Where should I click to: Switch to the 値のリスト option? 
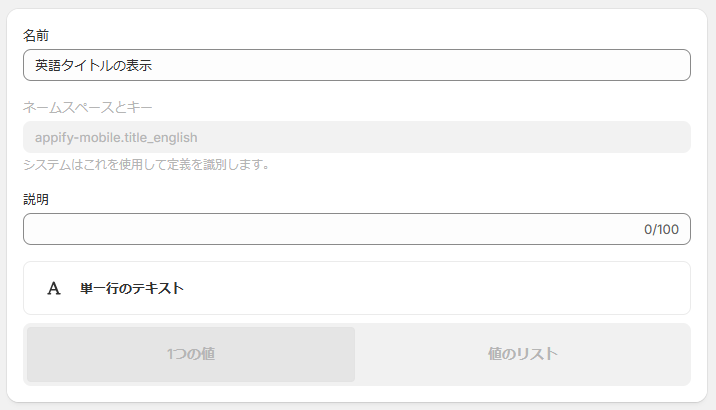pos(522,354)
